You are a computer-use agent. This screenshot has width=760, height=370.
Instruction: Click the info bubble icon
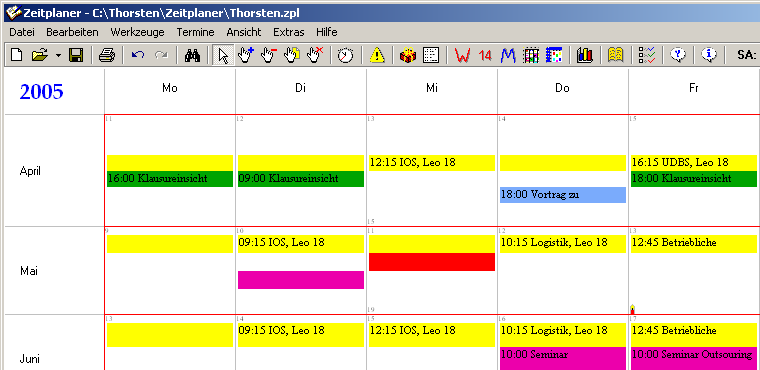pos(709,55)
